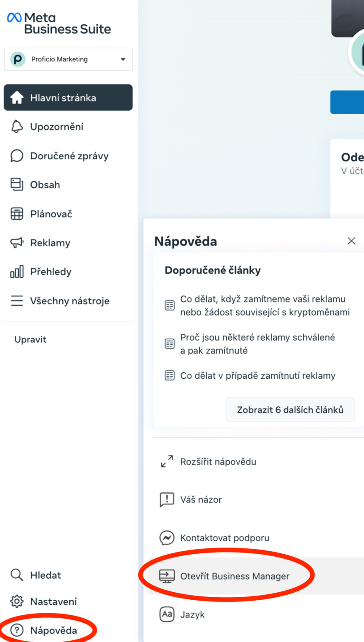Open the Meta Business Suite logo
The height and width of the screenshot is (642, 364).
pyautogui.click(x=59, y=23)
